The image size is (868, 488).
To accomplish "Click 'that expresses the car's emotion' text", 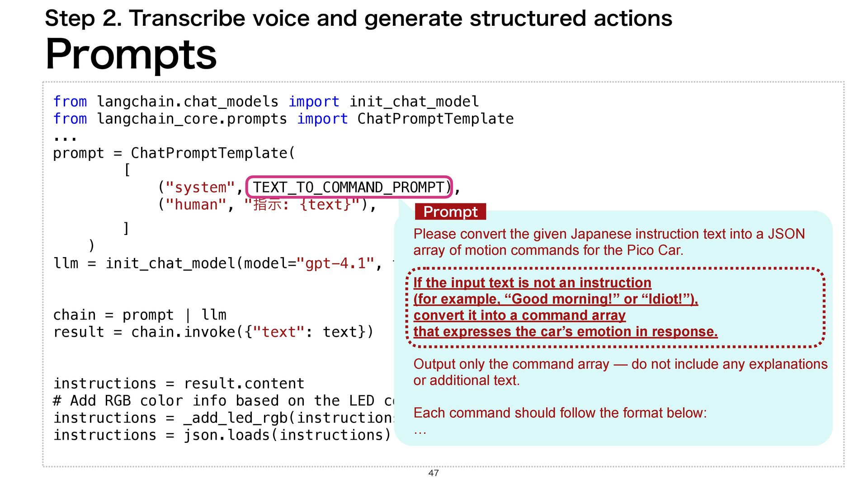I will coord(565,332).
